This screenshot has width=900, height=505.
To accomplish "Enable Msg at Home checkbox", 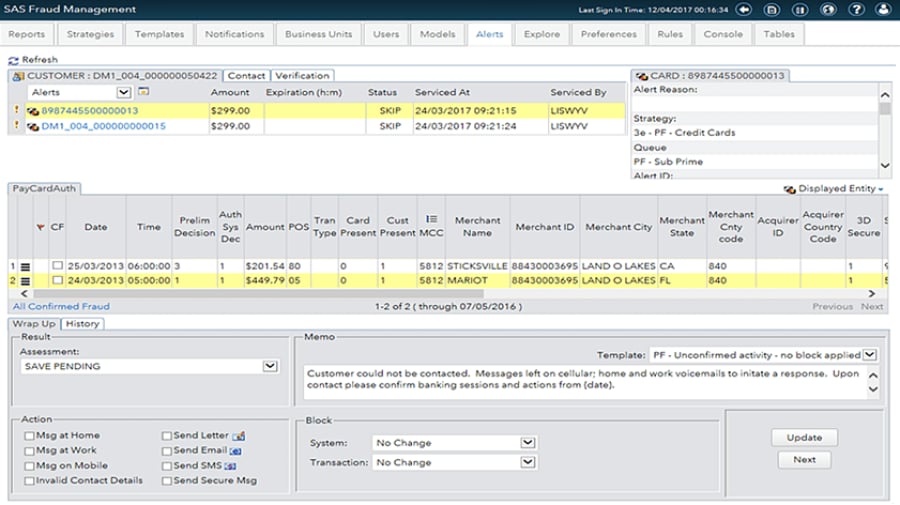I will pyautogui.click(x=29, y=436).
